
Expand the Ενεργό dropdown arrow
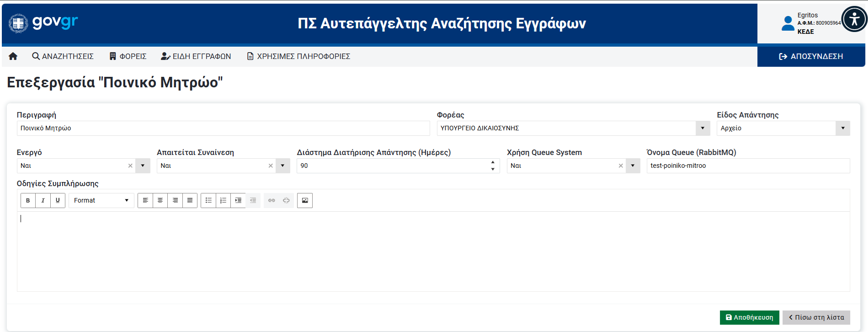[143, 166]
